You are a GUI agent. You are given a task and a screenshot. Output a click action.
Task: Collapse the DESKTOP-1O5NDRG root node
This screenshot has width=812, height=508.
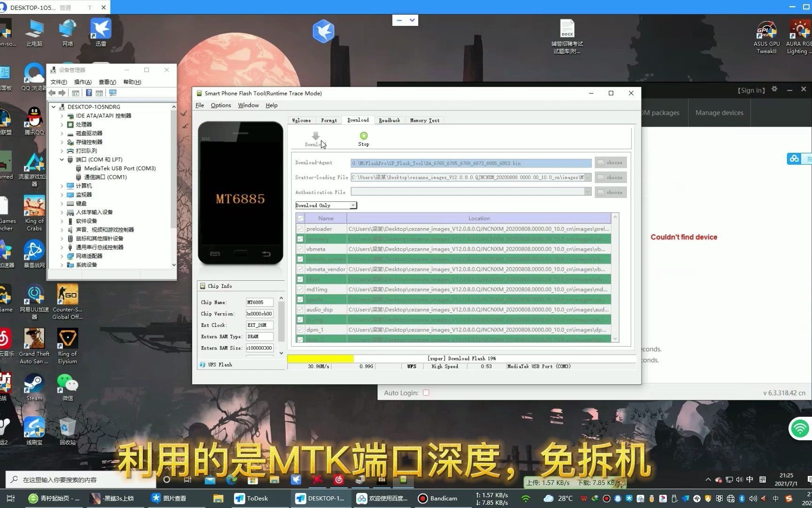(x=54, y=107)
